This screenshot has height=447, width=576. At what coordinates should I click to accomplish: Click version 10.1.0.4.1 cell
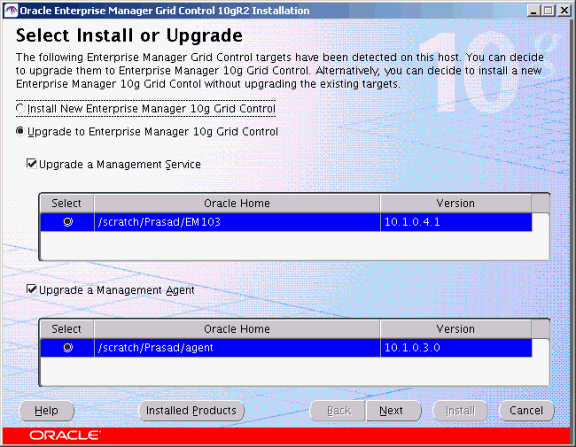456,222
